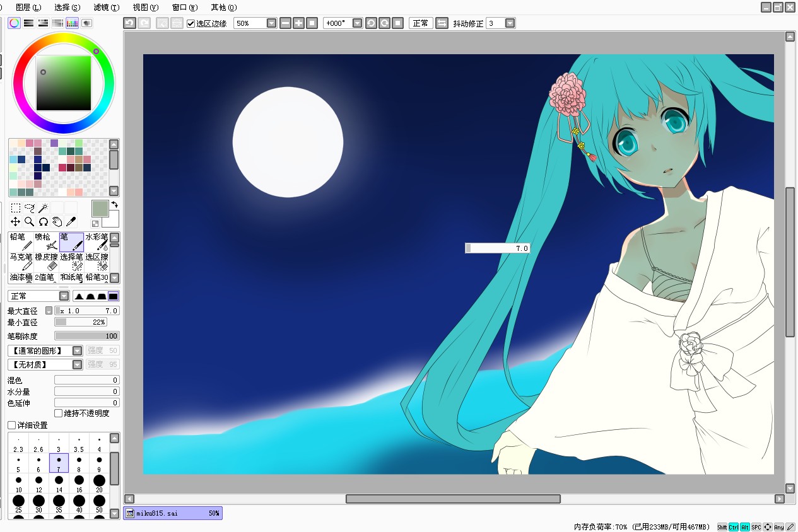Open the 滤镜 menu
This screenshot has height=532, width=798.
tap(106, 8)
